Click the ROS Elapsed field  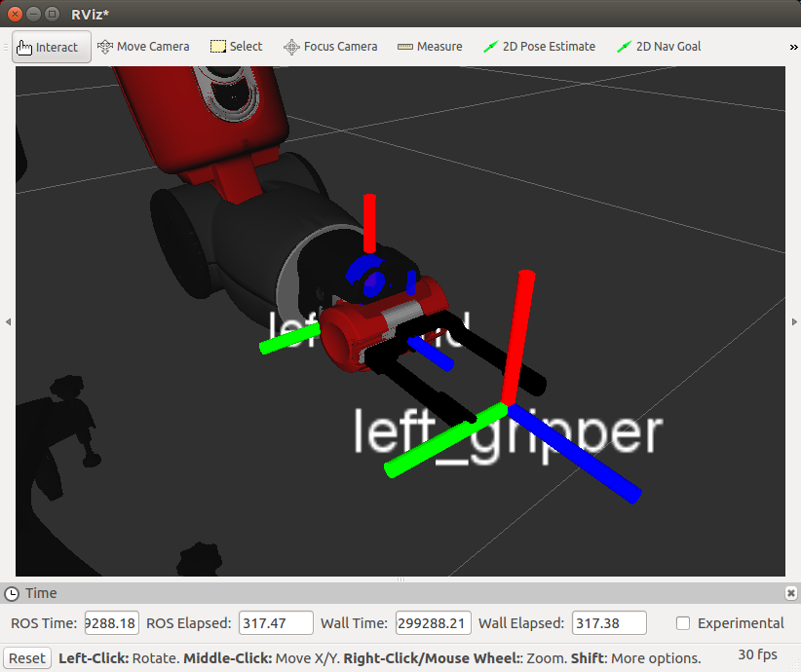click(276, 623)
